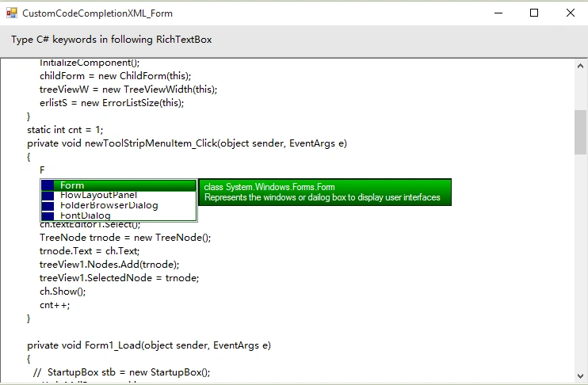
Task: Click the line 'TreeNode trnode = new TreeNode();'
Action: [x=125, y=238]
